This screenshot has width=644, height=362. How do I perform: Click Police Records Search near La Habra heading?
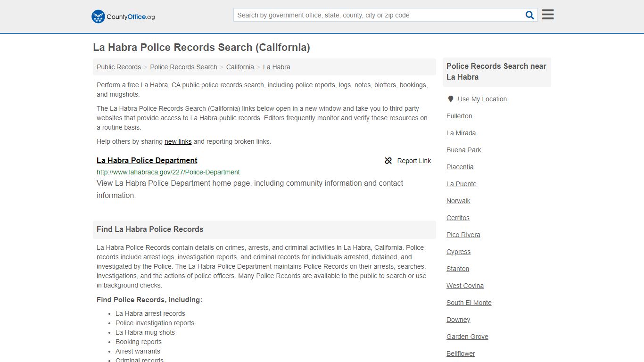tap(496, 72)
